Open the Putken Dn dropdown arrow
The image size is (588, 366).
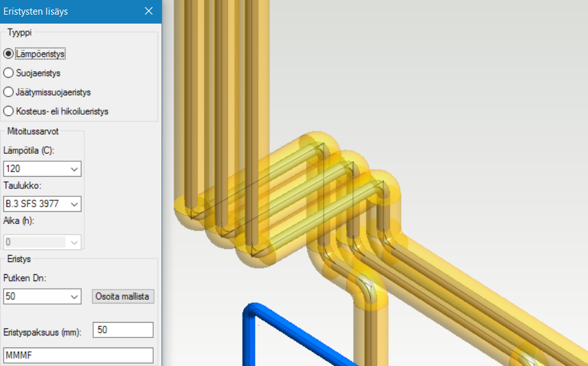74,296
